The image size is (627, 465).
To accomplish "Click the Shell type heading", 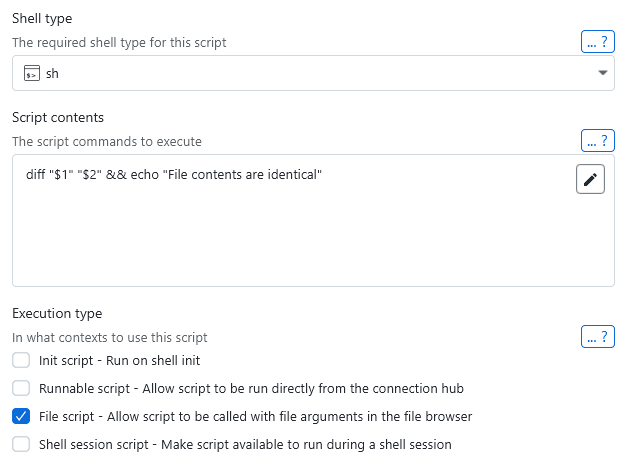I will pyautogui.click(x=42, y=19).
